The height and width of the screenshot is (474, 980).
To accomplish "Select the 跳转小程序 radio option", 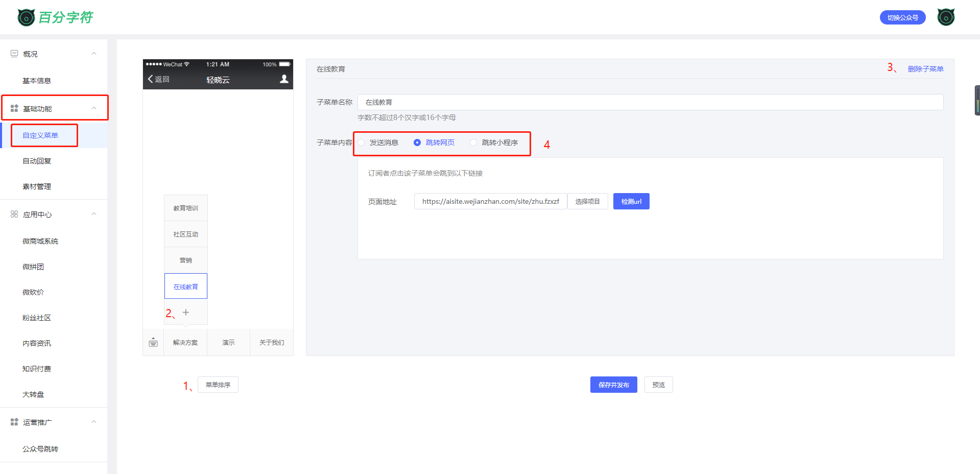I will coord(473,143).
